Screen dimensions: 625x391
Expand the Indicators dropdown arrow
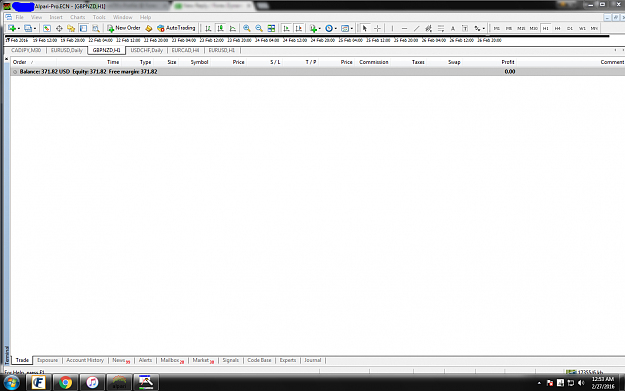[x=320, y=28]
